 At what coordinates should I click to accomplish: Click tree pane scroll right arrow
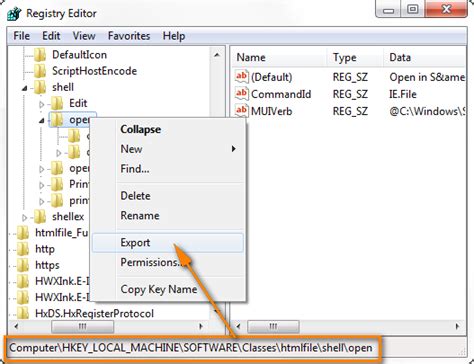pyautogui.click(x=201, y=326)
